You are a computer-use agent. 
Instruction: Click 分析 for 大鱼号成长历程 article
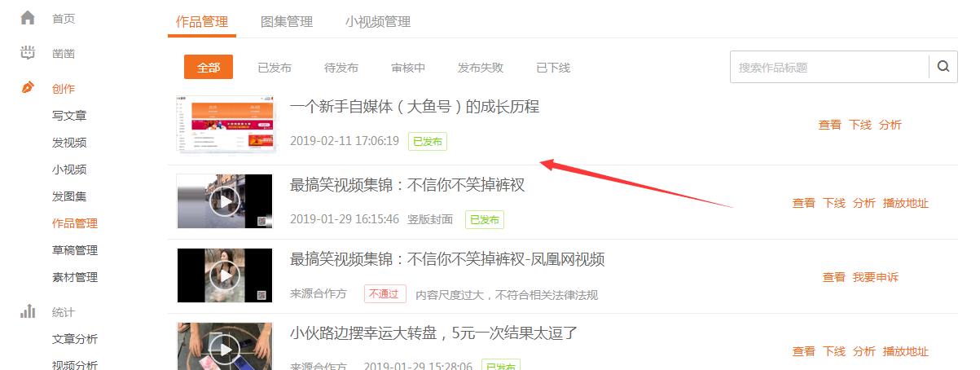(x=890, y=125)
